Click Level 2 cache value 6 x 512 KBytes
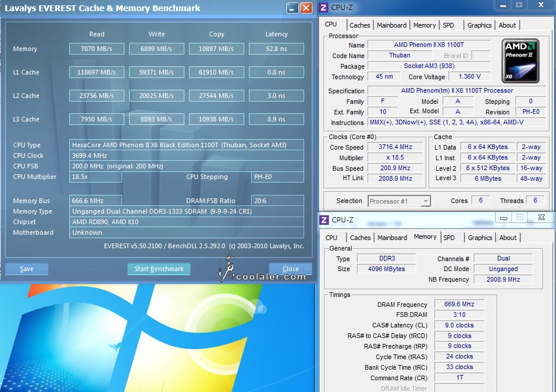556x392 pixels. (x=487, y=168)
